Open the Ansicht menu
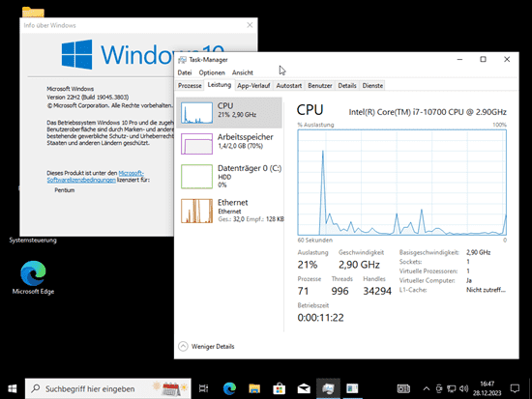 pos(242,72)
